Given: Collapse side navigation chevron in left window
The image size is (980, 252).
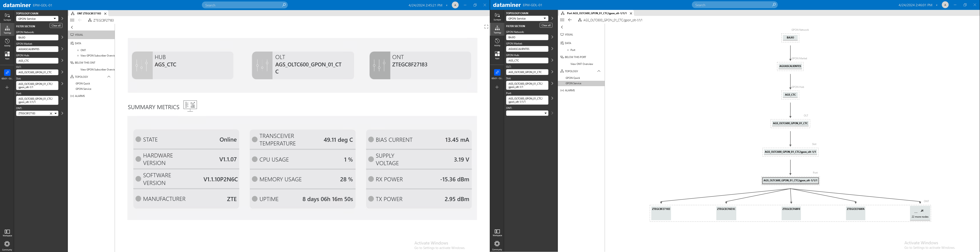Looking at the screenshot, I should [72, 27].
